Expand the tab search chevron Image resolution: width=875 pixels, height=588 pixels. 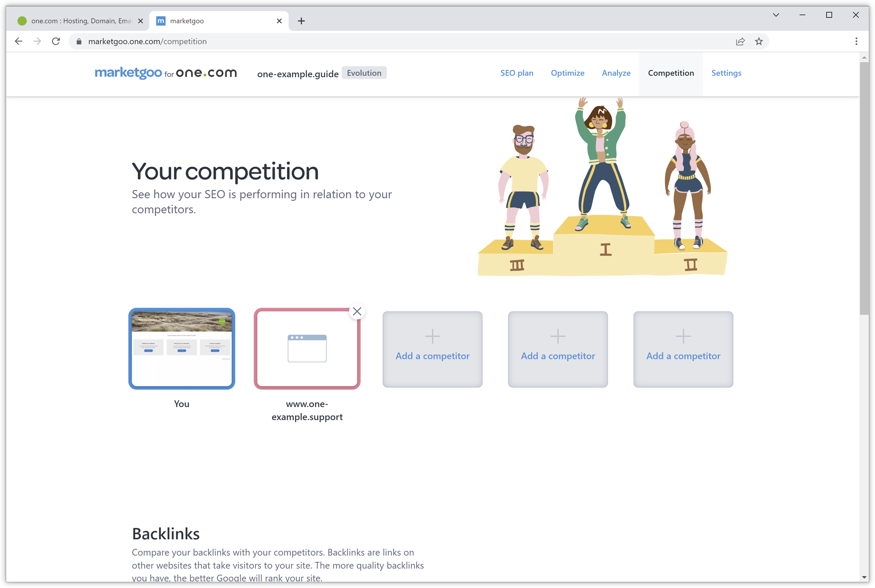pyautogui.click(x=776, y=15)
